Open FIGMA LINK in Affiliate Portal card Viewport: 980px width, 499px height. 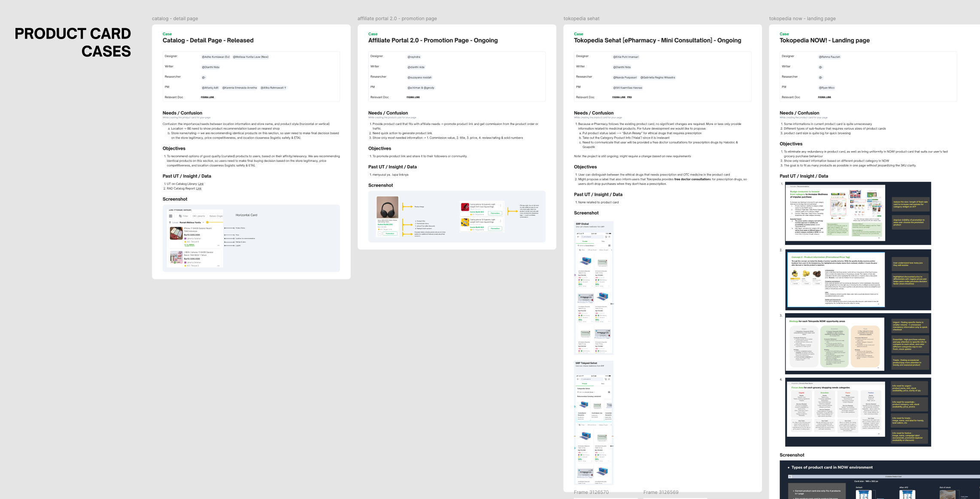413,97
